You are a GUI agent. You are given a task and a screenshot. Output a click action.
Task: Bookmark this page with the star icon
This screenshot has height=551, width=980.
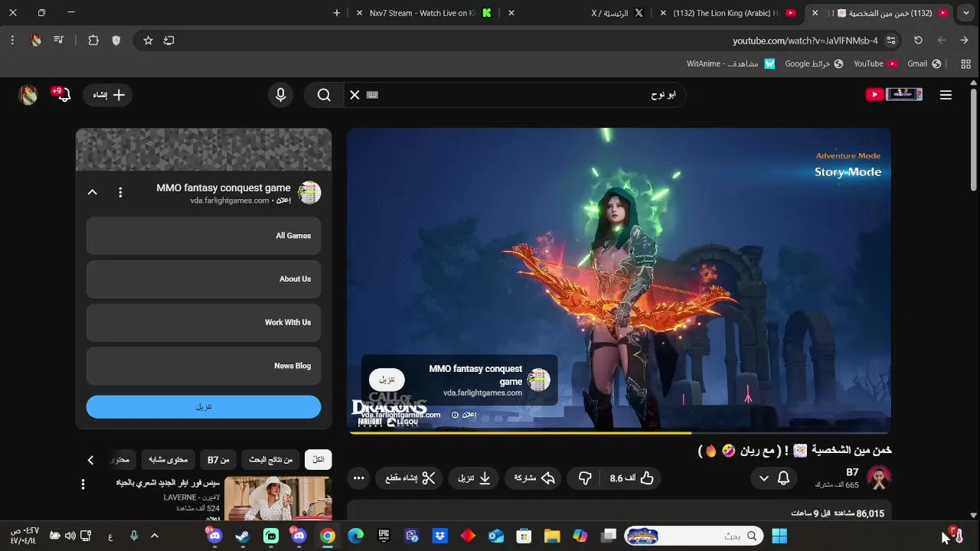[x=148, y=41]
